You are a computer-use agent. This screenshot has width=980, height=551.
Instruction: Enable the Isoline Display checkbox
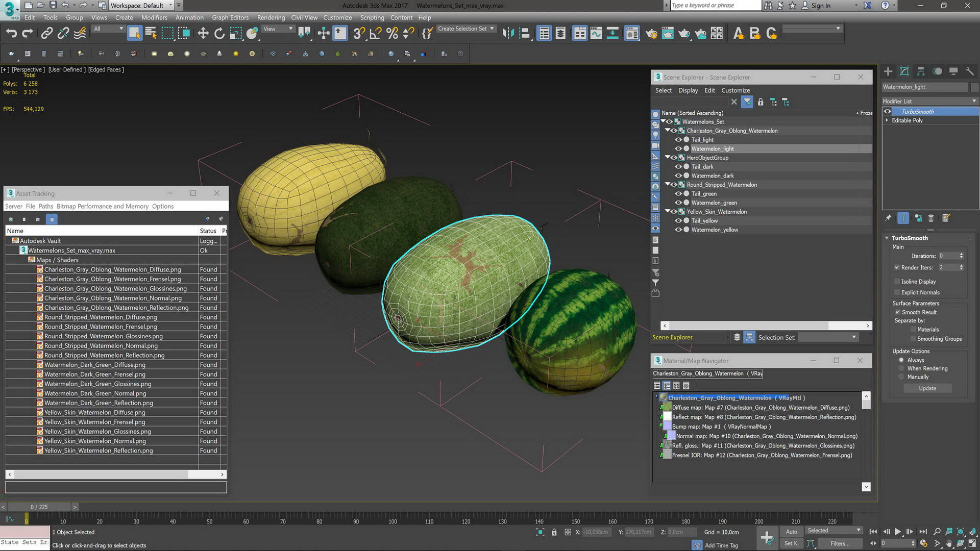click(897, 281)
